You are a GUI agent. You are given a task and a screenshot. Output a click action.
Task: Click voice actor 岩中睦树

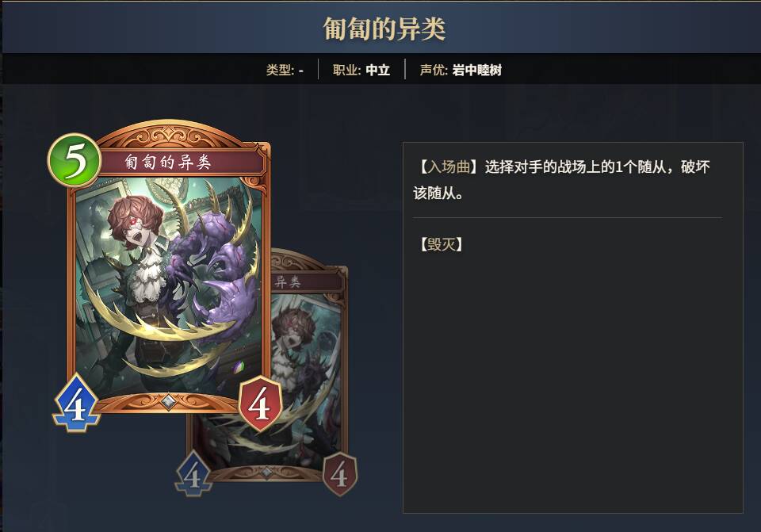(x=476, y=70)
